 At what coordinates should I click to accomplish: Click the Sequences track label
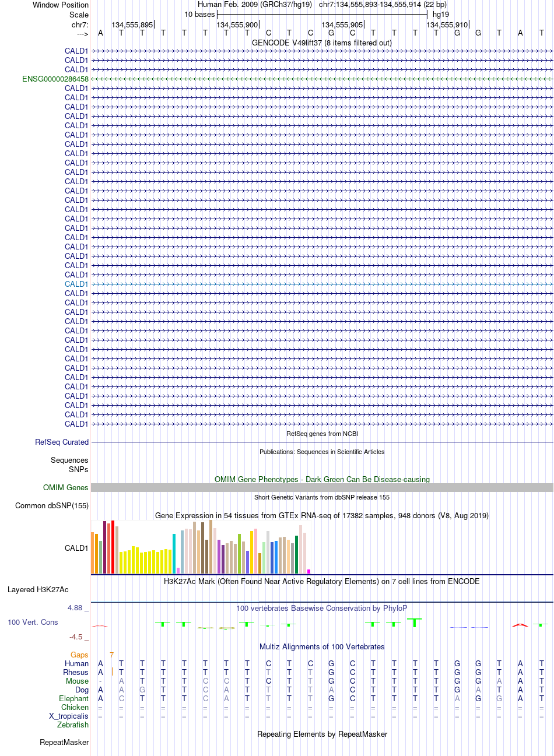click(69, 460)
